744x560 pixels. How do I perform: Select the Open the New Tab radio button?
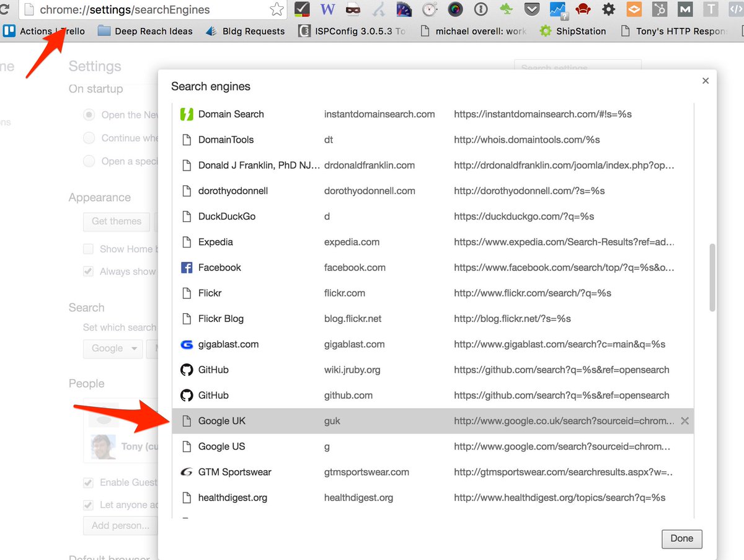click(89, 115)
